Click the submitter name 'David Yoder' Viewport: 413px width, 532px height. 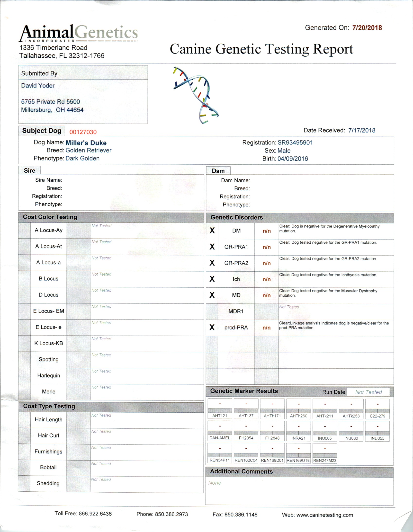[38, 86]
